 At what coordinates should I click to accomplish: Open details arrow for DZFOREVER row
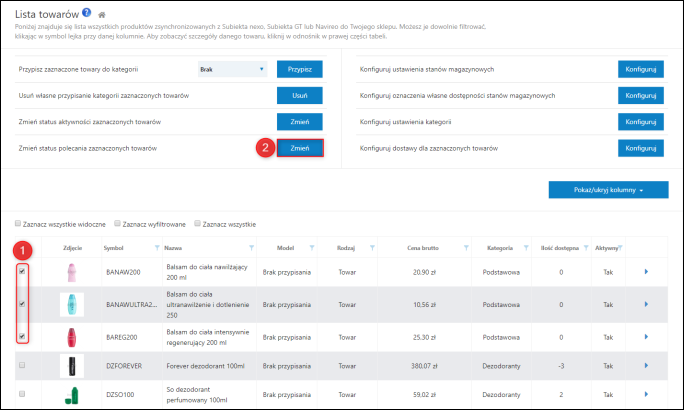click(645, 368)
